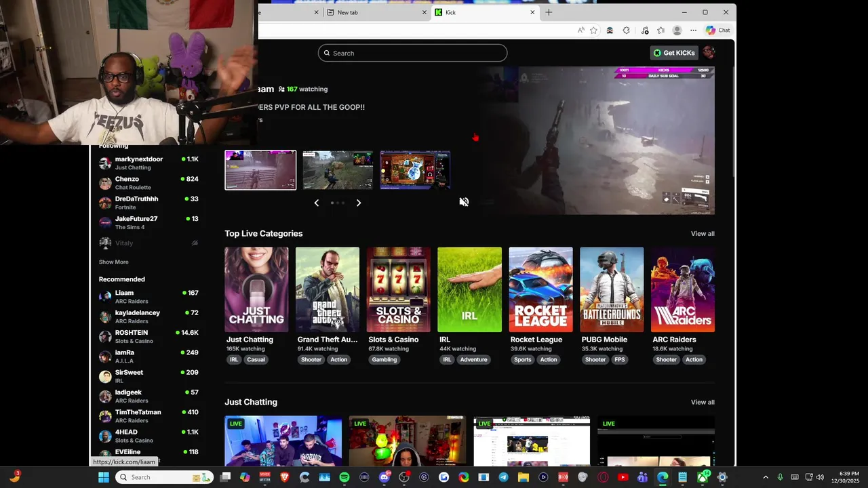This screenshot has width=868, height=488.
Task: Show hidden system tray icons chevron
Action: pos(766,477)
